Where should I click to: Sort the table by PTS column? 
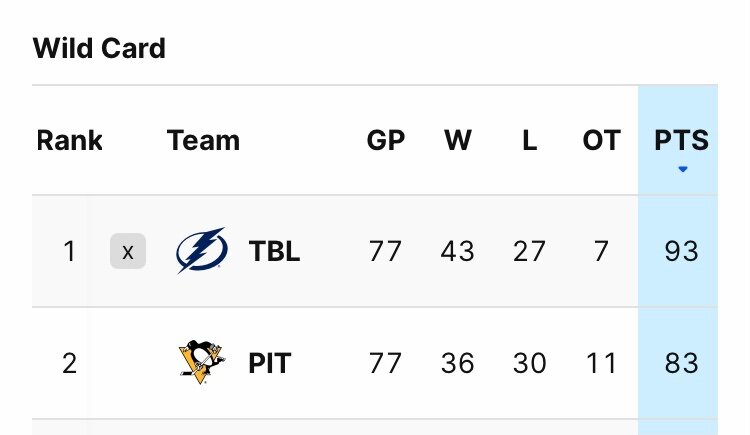point(681,140)
